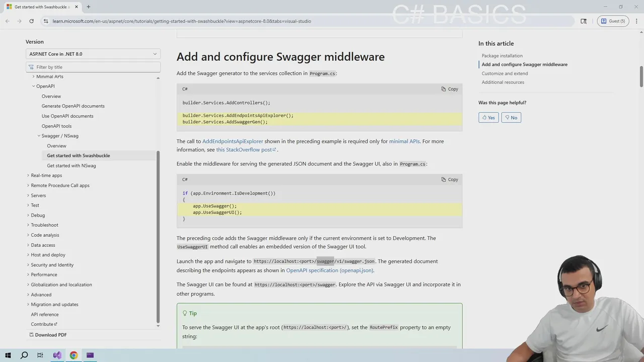Open the ASP.NET Core version dropdown
The image size is (644, 362).
[x=93, y=54]
